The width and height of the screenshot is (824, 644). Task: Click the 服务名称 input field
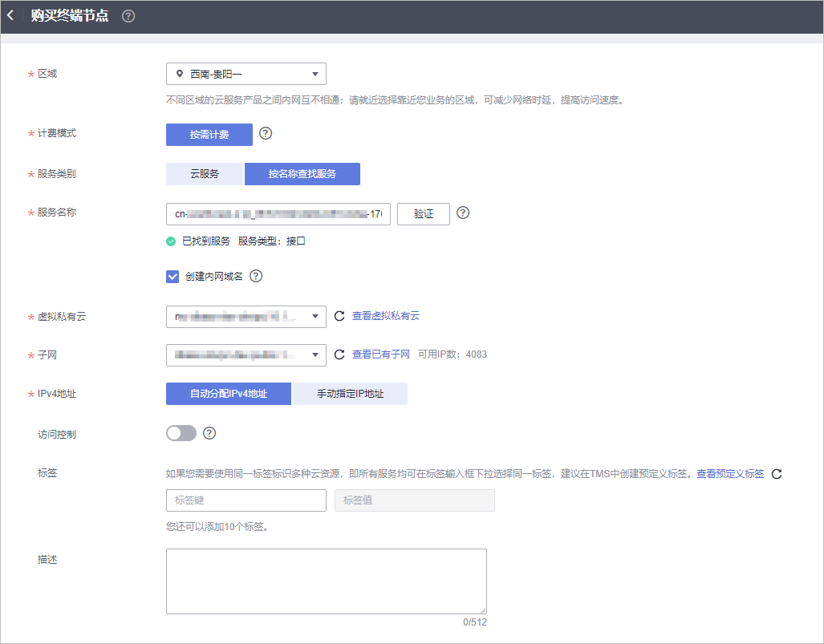tap(278, 214)
